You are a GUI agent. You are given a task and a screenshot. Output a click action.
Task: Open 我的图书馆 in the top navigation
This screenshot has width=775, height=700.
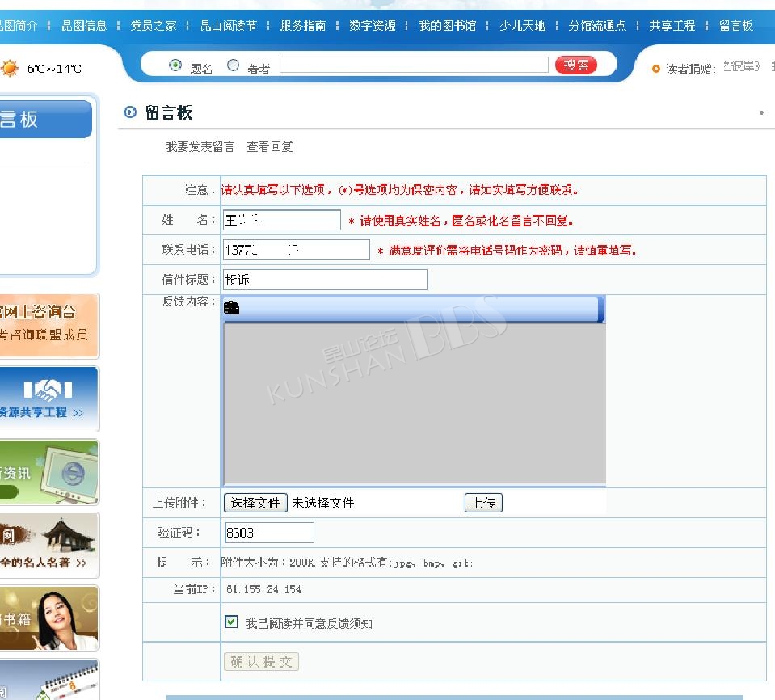448,26
